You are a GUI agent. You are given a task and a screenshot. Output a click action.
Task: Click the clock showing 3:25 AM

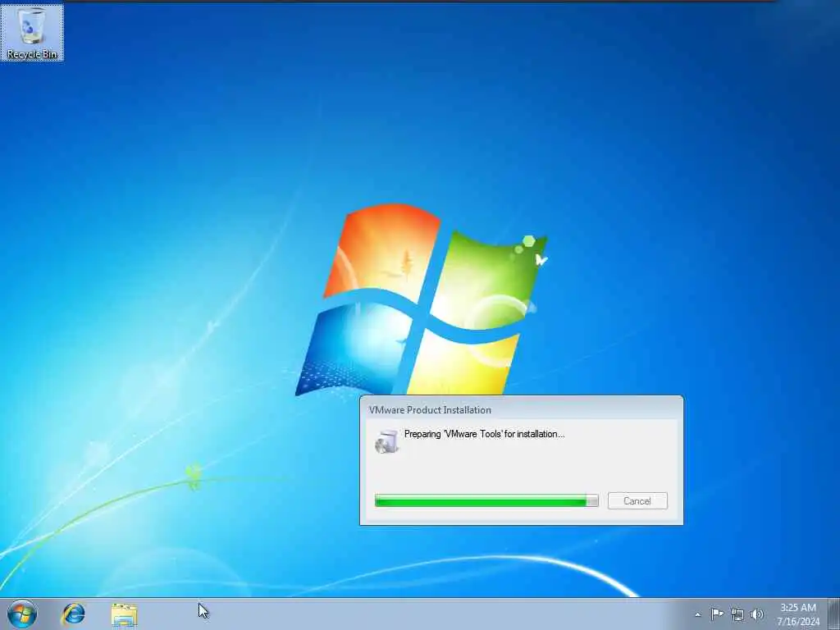pyautogui.click(x=797, y=614)
